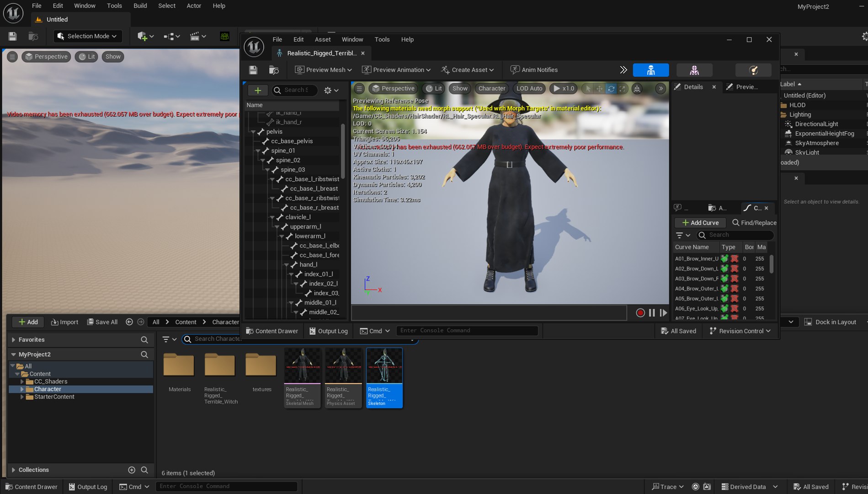Toggle Lit view mode in main viewport

pos(86,57)
